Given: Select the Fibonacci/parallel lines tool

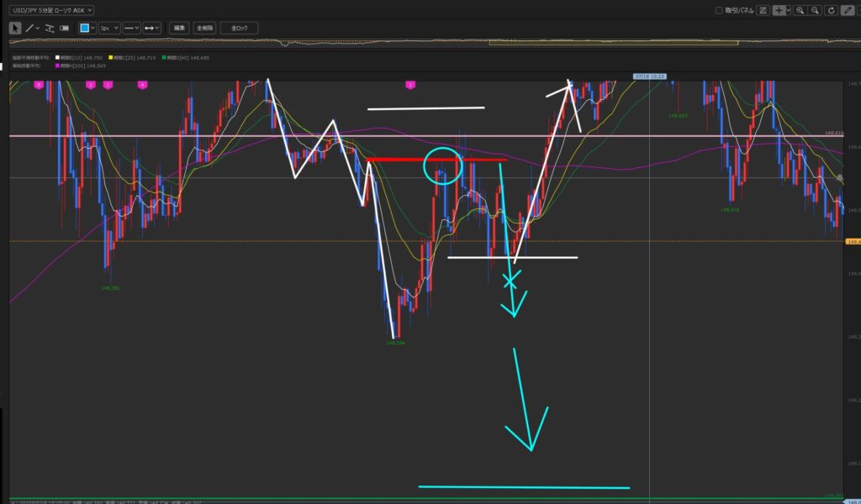Looking at the screenshot, I should pos(50,28).
